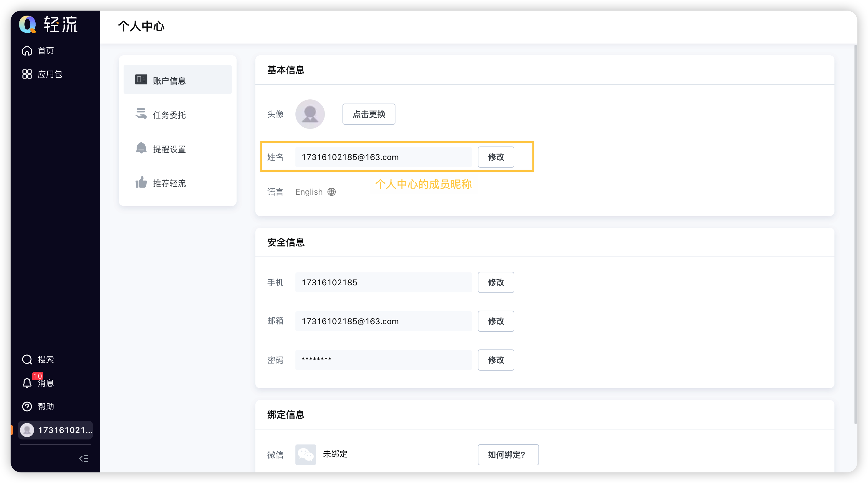This screenshot has width=868, height=483.
Task: Click the 帮助 question mark icon
Action: 27,407
